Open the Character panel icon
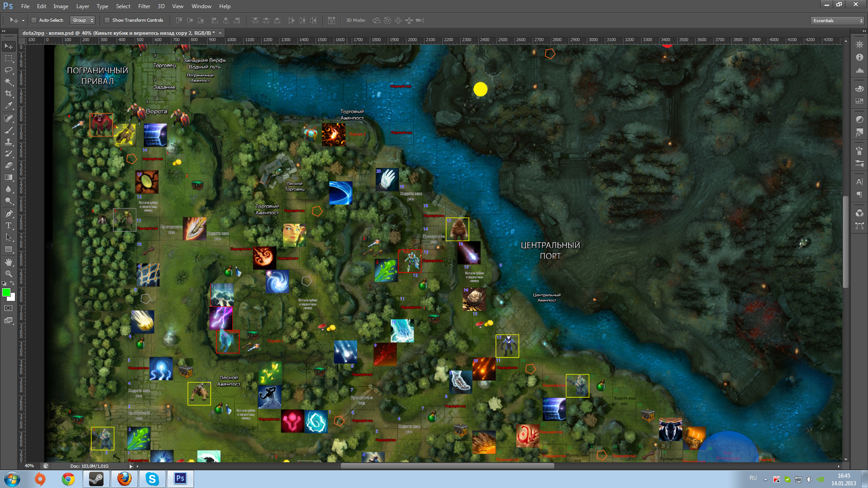Viewport: 868px width, 488px height. pos(859,182)
